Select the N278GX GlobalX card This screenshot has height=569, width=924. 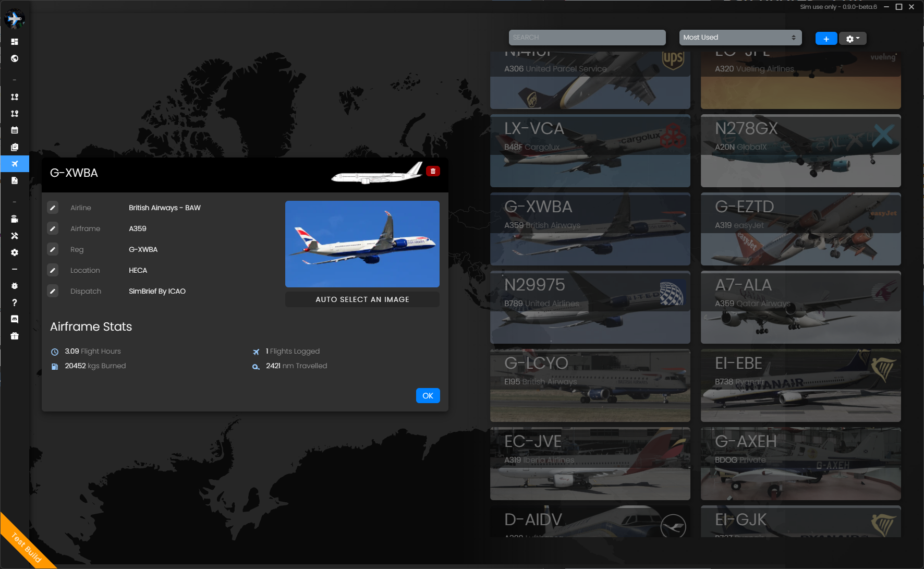[801, 151]
